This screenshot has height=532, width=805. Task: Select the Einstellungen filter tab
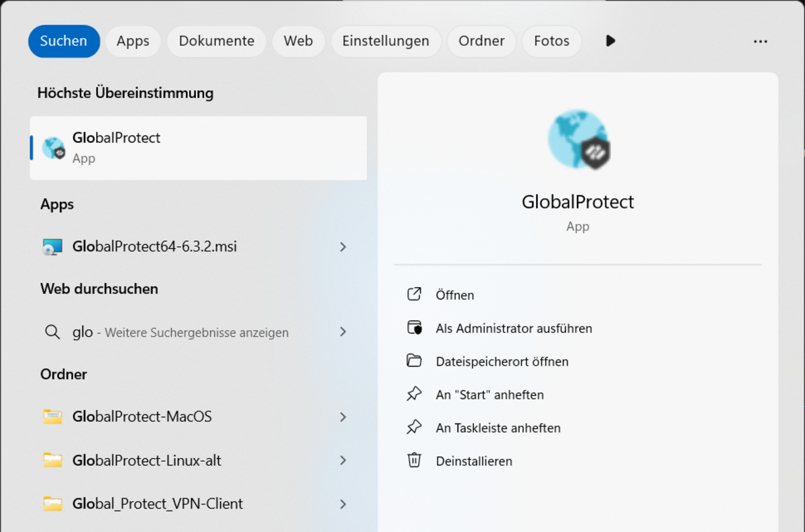coord(386,41)
